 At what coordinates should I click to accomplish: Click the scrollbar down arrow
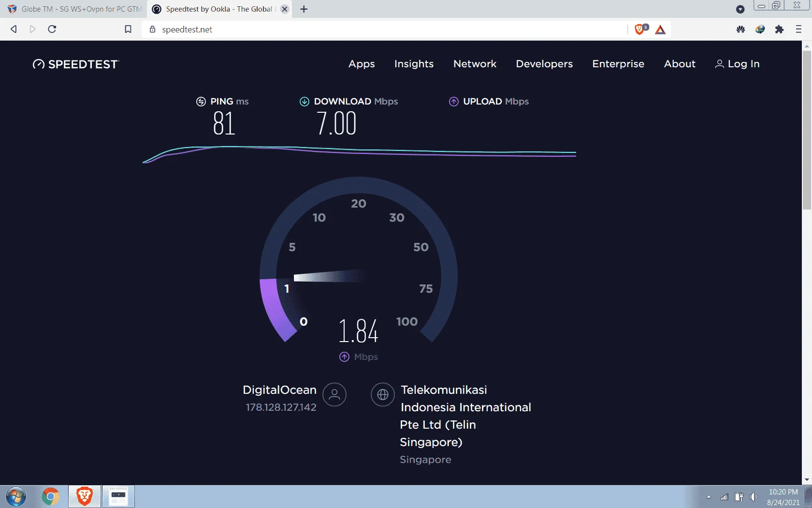coord(807,480)
